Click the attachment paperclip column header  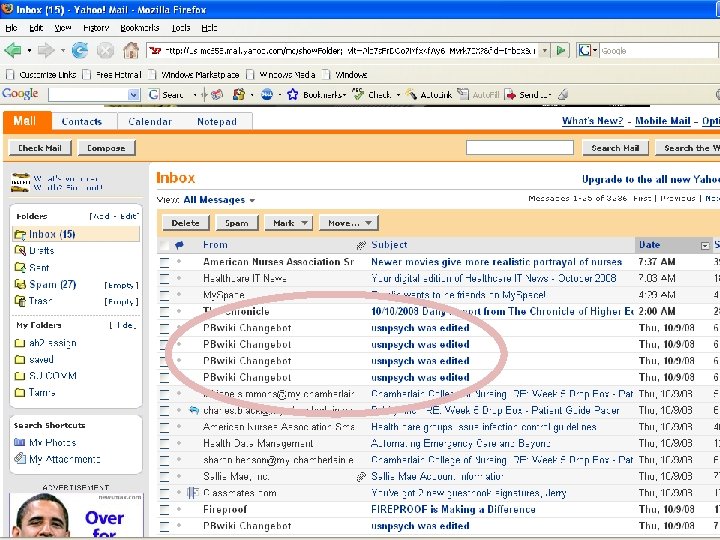point(361,245)
